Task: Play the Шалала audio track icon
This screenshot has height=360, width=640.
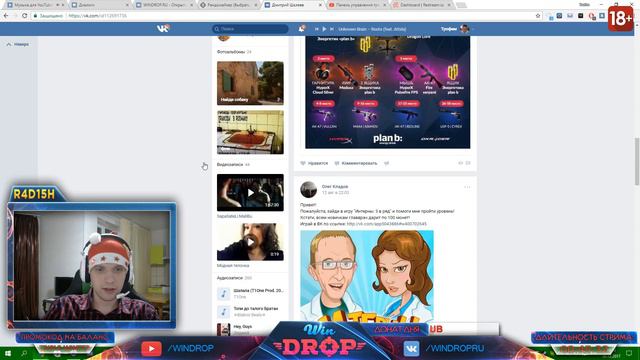Action: coord(223,293)
